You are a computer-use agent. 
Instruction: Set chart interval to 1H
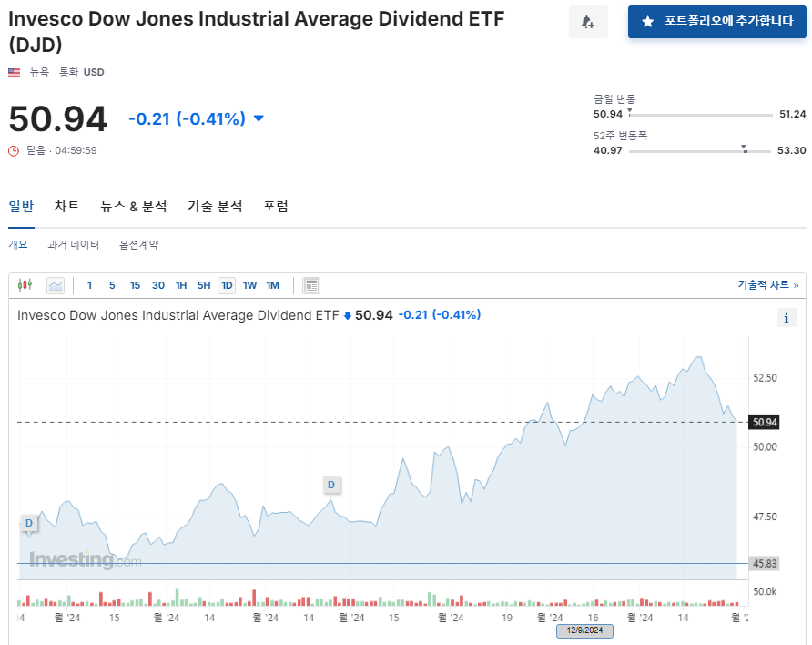(181, 285)
